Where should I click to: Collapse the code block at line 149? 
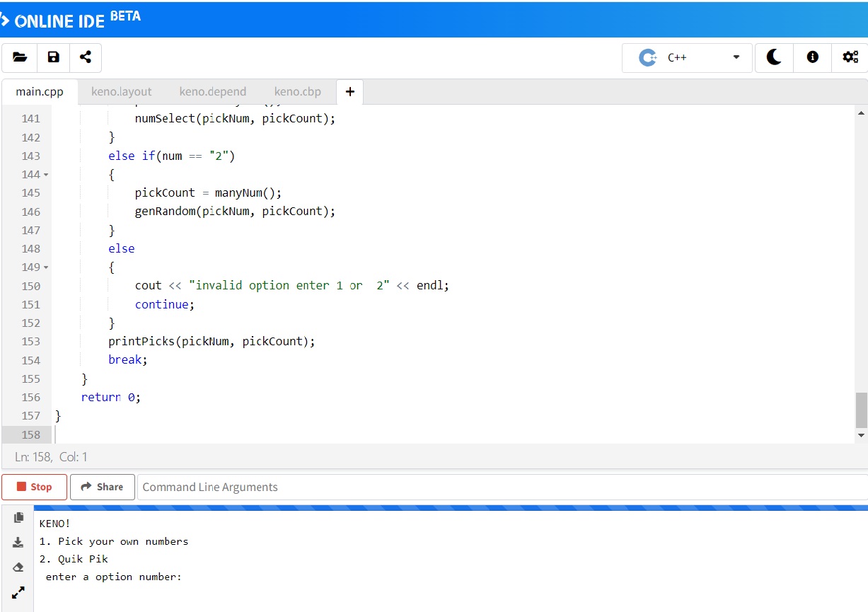click(x=46, y=267)
